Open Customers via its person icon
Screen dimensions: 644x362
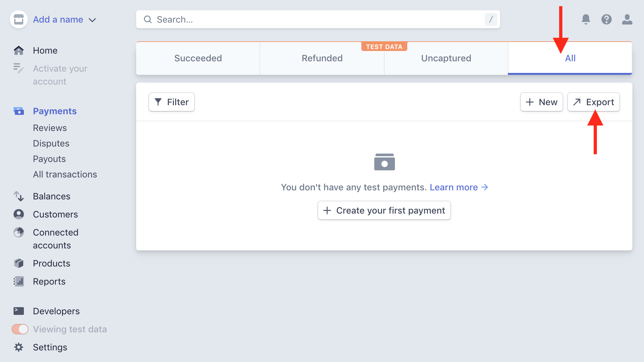(x=19, y=214)
